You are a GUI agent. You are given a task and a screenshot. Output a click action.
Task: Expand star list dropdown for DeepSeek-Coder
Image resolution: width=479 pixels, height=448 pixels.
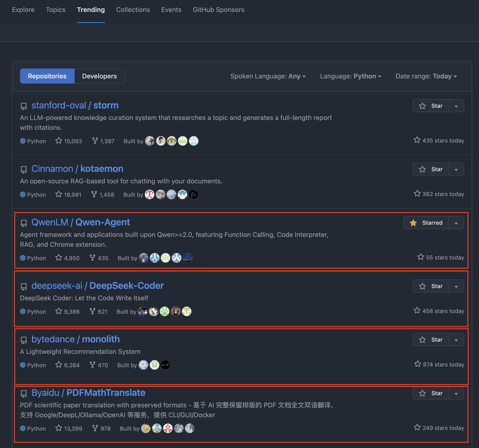pyautogui.click(x=456, y=286)
